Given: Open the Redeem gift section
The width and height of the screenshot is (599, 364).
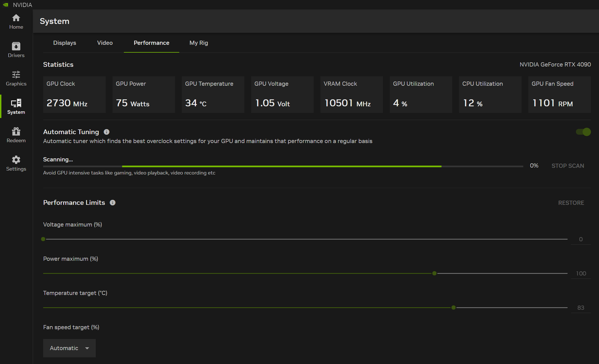Looking at the screenshot, I should [x=16, y=135].
